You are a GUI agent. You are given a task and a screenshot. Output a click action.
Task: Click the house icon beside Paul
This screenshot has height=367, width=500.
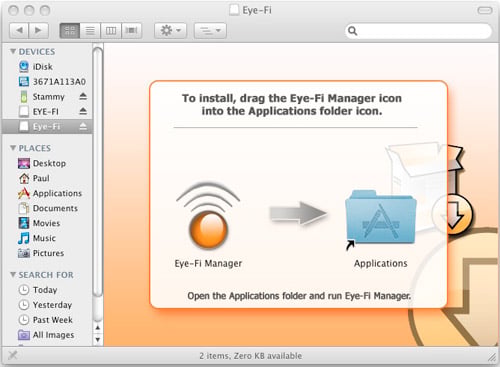(24, 178)
